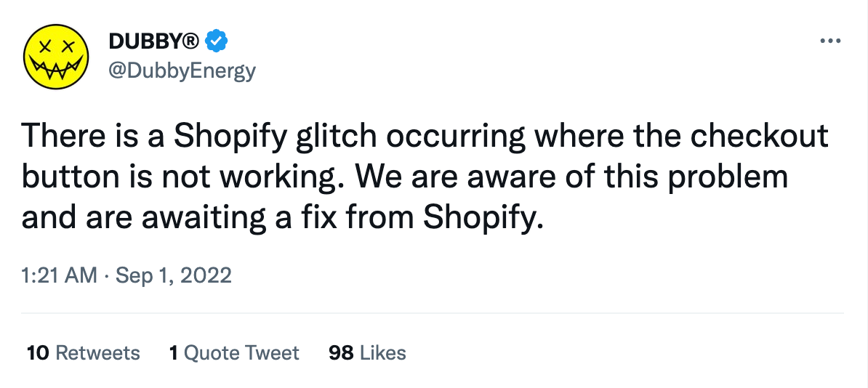Click the number 1 beside Quote Tweet
The image size is (868, 388).
coord(173,352)
